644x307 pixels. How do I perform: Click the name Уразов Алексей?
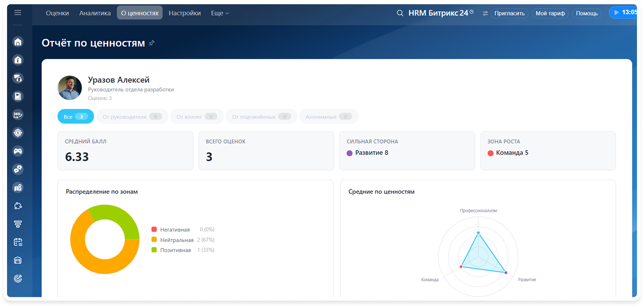click(x=119, y=80)
